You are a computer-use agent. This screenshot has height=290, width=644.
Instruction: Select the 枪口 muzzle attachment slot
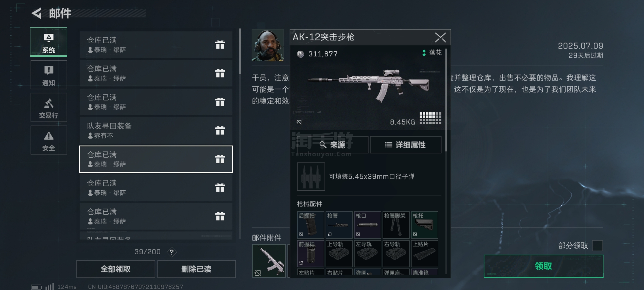click(367, 225)
